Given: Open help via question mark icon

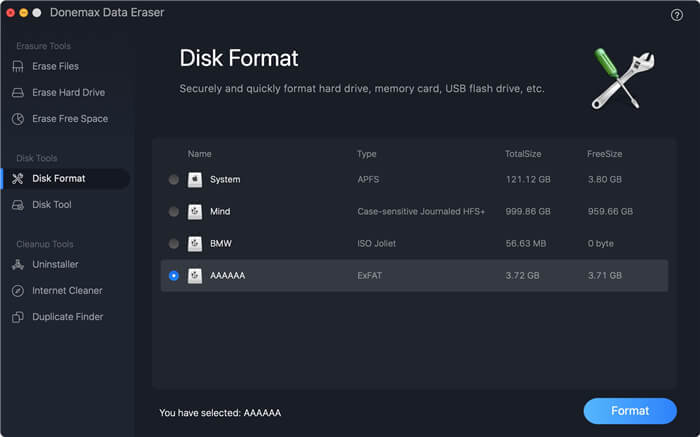Looking at the screenshot, I should 677,15.
